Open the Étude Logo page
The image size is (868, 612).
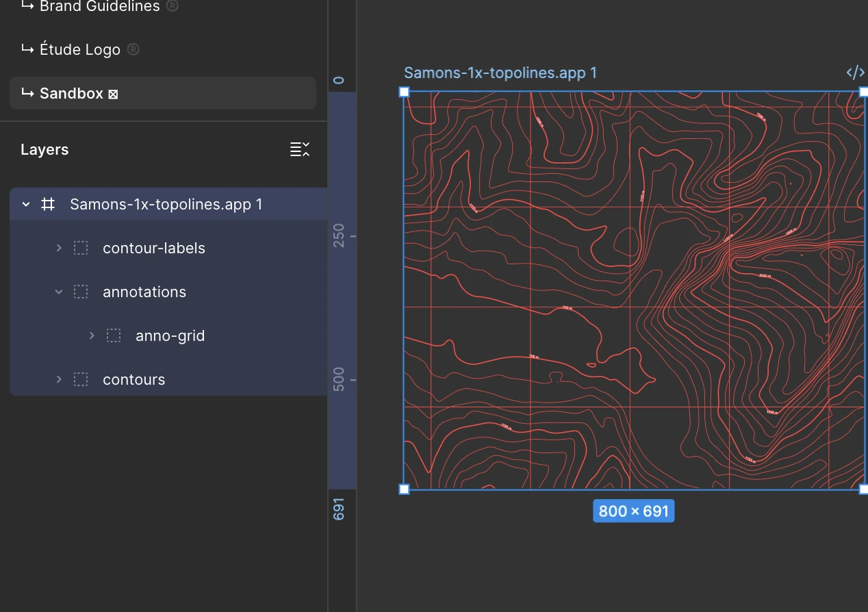point(80,49)
